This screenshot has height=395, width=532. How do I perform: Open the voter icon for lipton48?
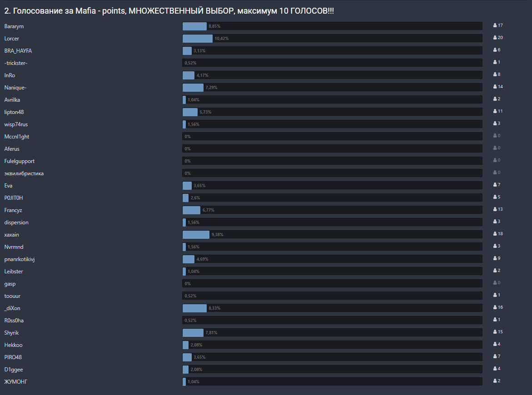[x=495, y=111]
